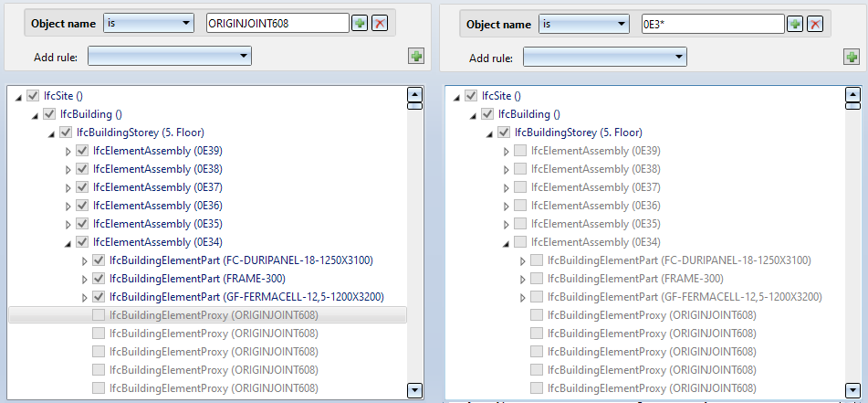This screenshot has height=403, width=868.
Task: Remove the 0E3* rule with red X
Action: (815, 24)
